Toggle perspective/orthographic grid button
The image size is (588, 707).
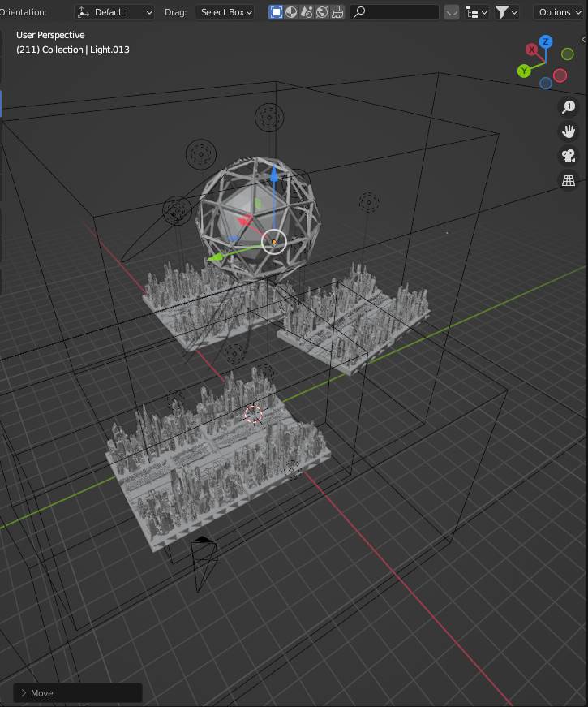tap(569, 180)
